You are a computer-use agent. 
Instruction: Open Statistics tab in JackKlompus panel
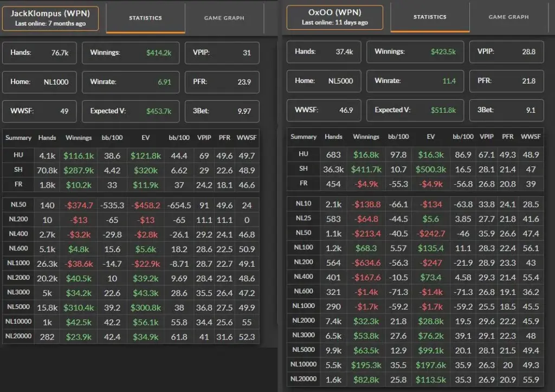tap(145, 18)
